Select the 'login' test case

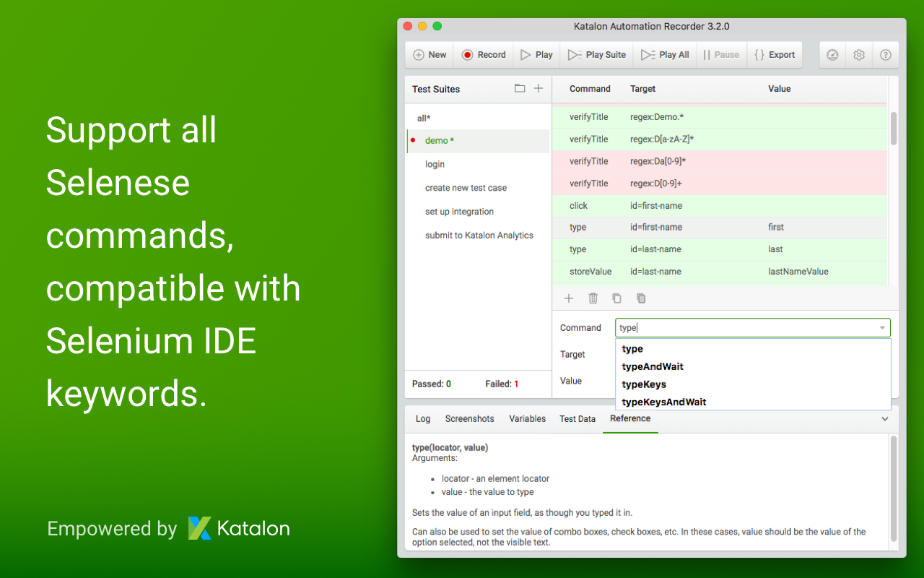pos(477,164)
